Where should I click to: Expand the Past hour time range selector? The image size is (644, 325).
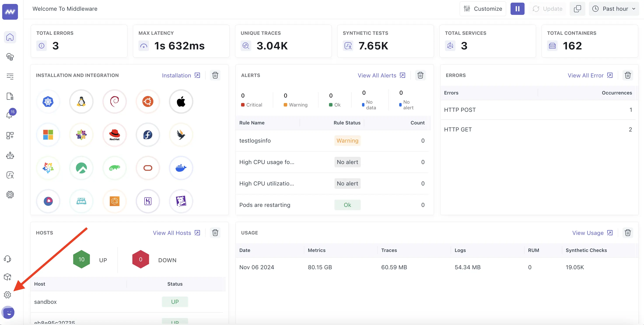pyautogui.click(x=614, y=9)
